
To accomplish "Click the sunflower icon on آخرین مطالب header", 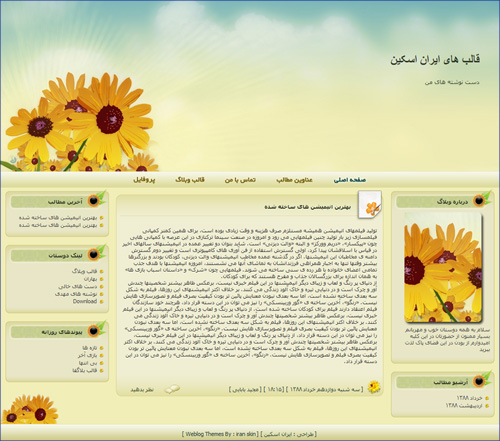I will click(x=94, y=200).
